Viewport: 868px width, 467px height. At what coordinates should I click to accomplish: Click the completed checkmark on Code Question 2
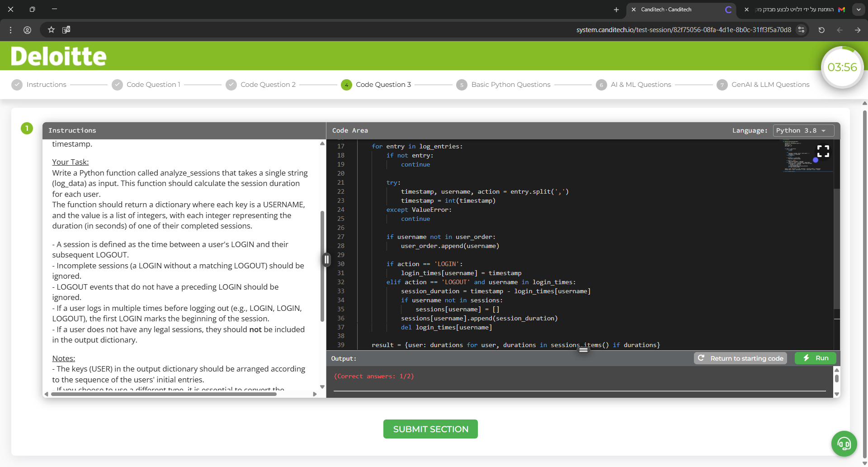[x=231, y=85]
